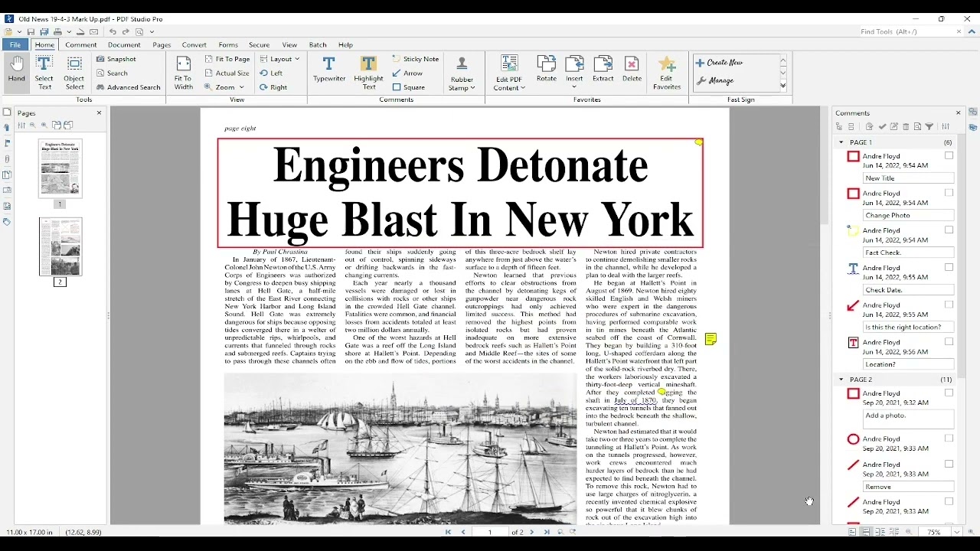Click Create New in Fast Sign
The width and height of the screenshot is (980, 551).
pyautogui.click(x=720, y=63)
